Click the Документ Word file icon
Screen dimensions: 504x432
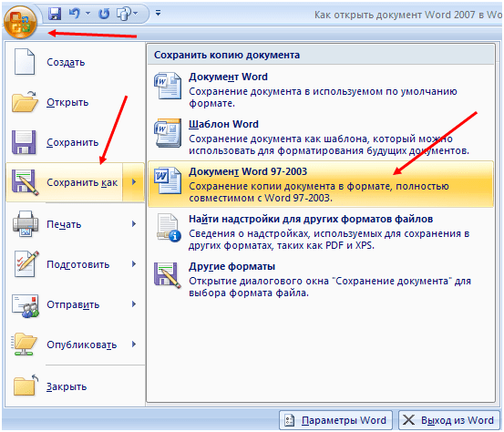pyautogui.click(x=167, y=86)
